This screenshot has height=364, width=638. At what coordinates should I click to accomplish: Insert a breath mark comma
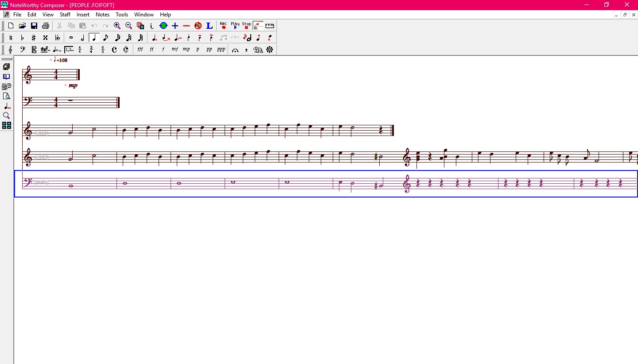click(246, 50)
